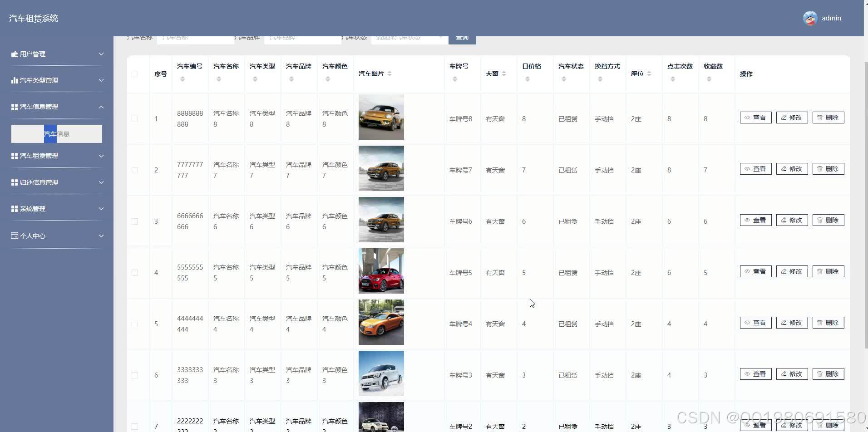Sort by 汽车名称 column arrows
Viewport: 868px width, 432px height.
click(219, 79)
